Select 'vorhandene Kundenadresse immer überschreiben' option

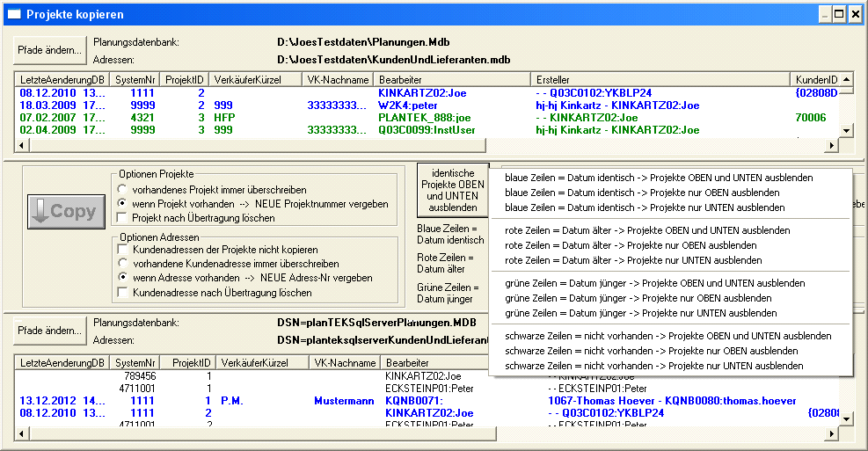point(123,263)
